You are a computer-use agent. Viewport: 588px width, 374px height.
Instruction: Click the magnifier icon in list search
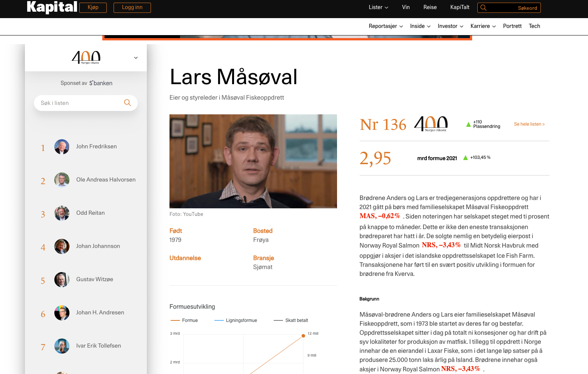[x=128, y=103]
